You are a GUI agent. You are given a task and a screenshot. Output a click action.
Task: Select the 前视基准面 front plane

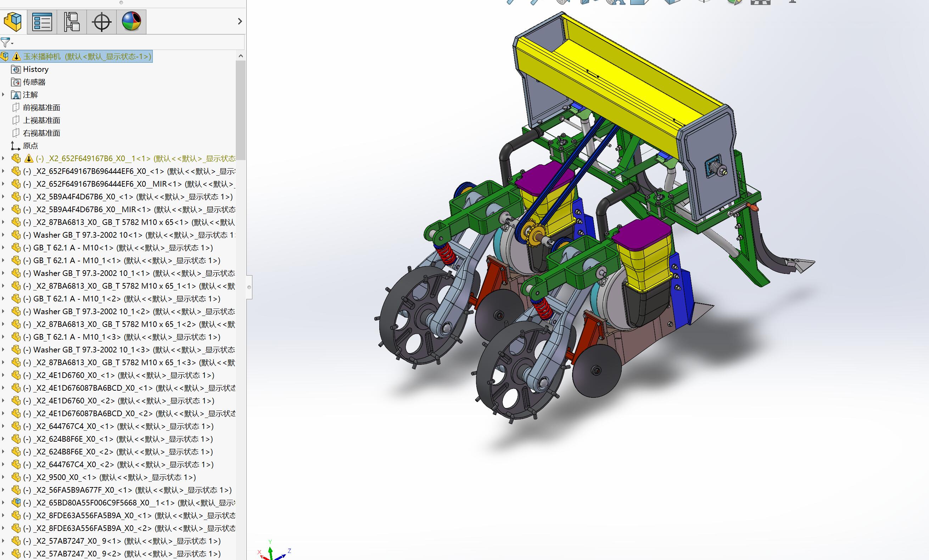point(41,108)
